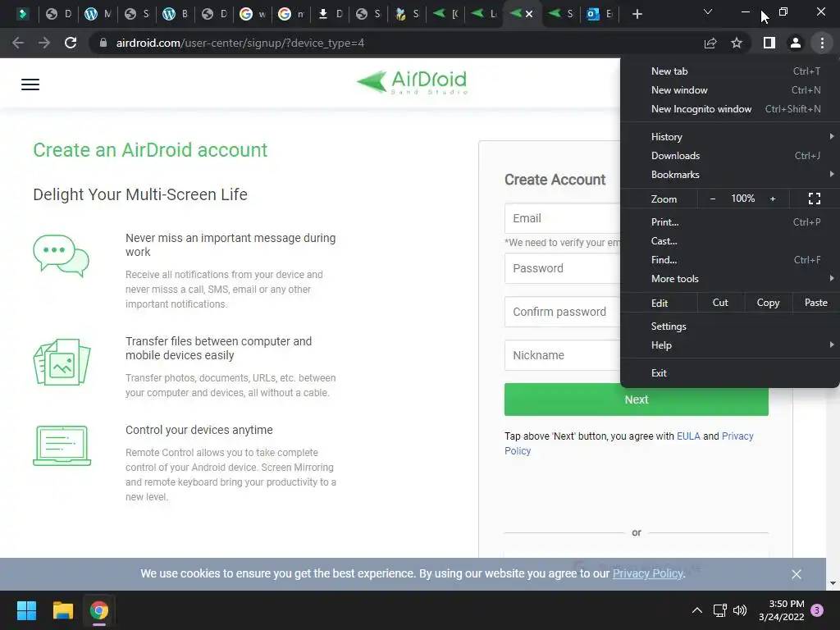Switch to the download icon tab
840x630 pixels.
(x=330, y=14)
